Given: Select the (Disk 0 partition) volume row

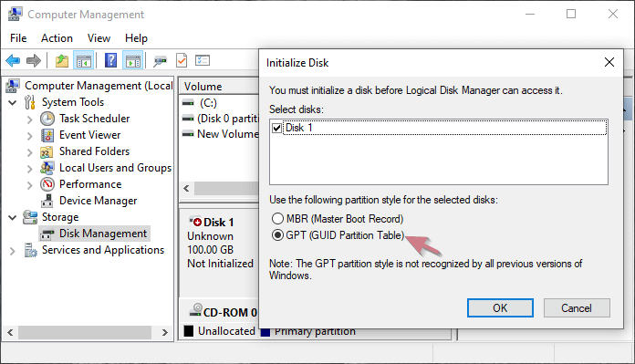Looking at the screenshot, I should click(x=220, y=119).
